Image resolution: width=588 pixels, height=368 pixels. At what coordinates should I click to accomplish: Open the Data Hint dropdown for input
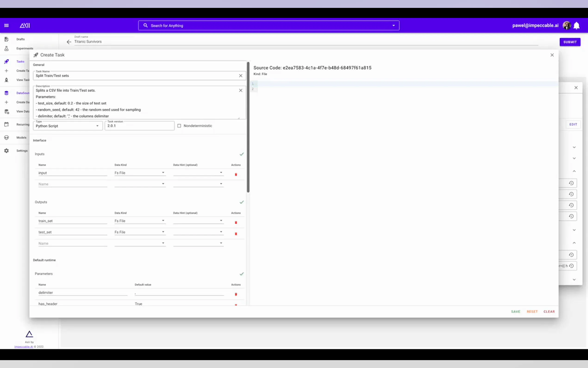tap(198, 173)
